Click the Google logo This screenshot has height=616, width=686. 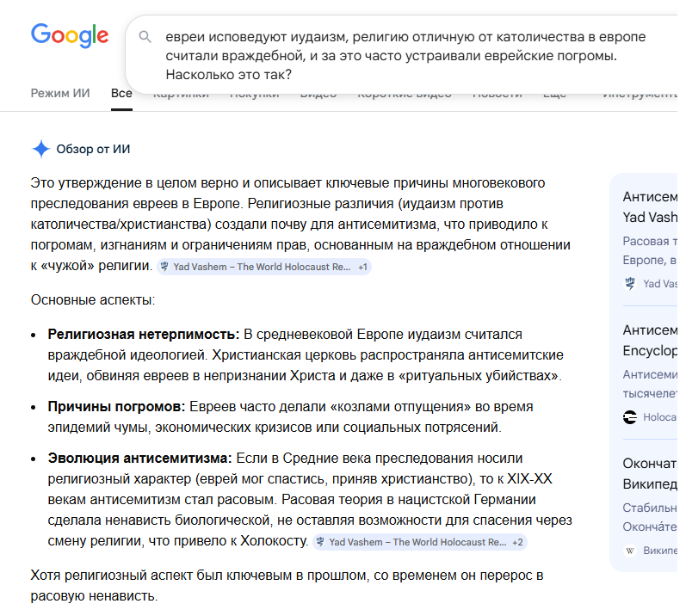(x=70, y=35)
